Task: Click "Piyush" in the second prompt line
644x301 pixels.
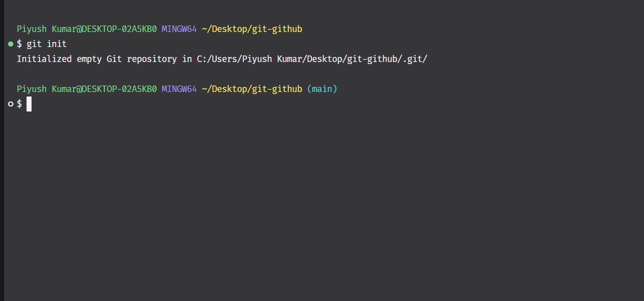Action: coord(32,89)
